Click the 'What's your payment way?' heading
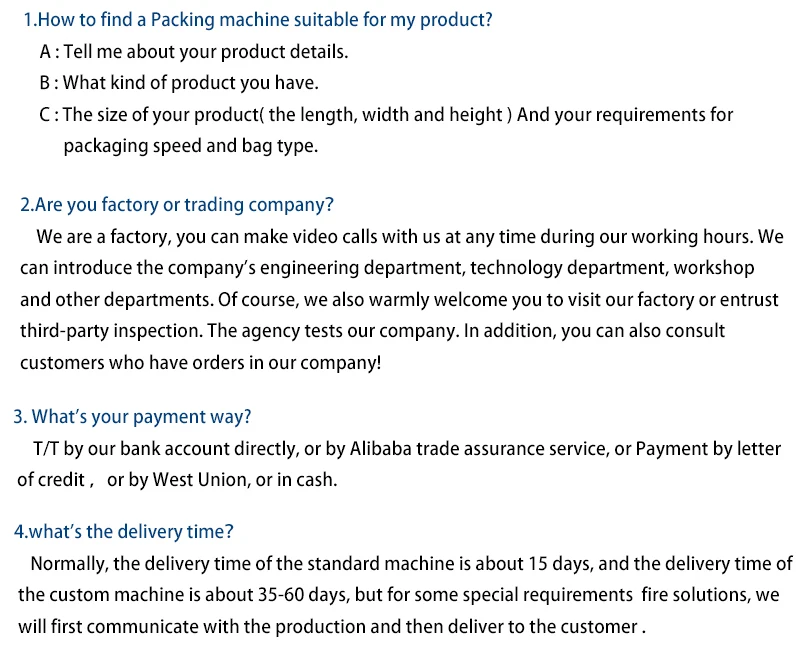 click(132, 417)
